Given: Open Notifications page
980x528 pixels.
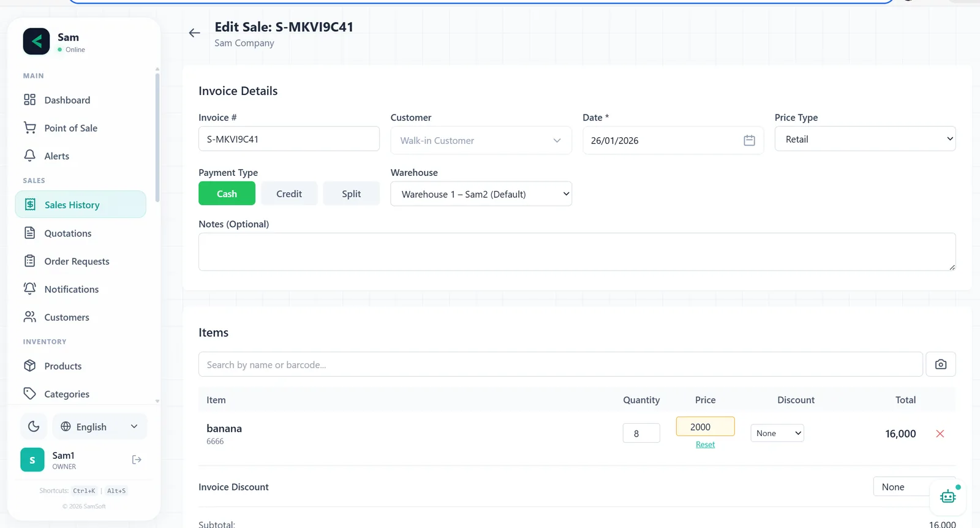Looking at the screenshot, I should click(81, 289).
